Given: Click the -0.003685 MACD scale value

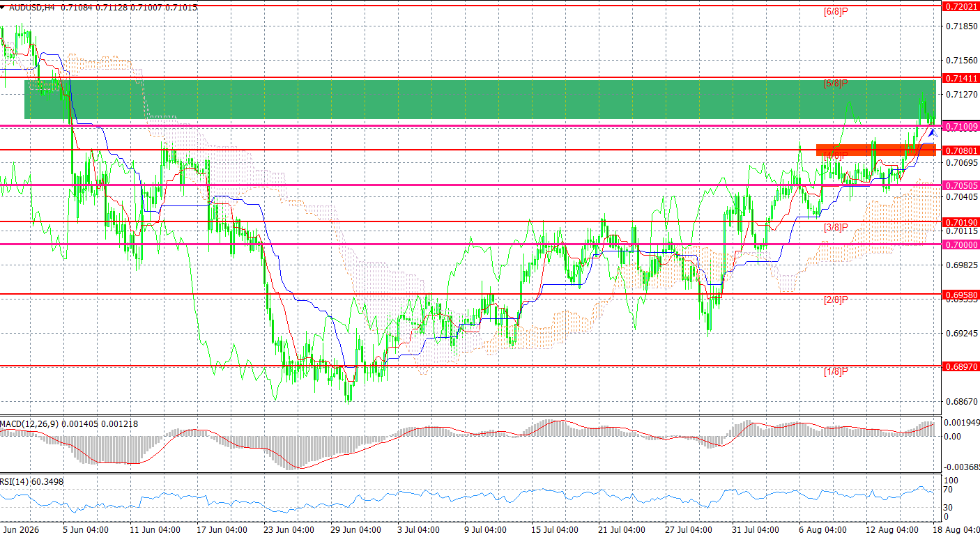Looking at the screenshot, I should tap(962, 467).
